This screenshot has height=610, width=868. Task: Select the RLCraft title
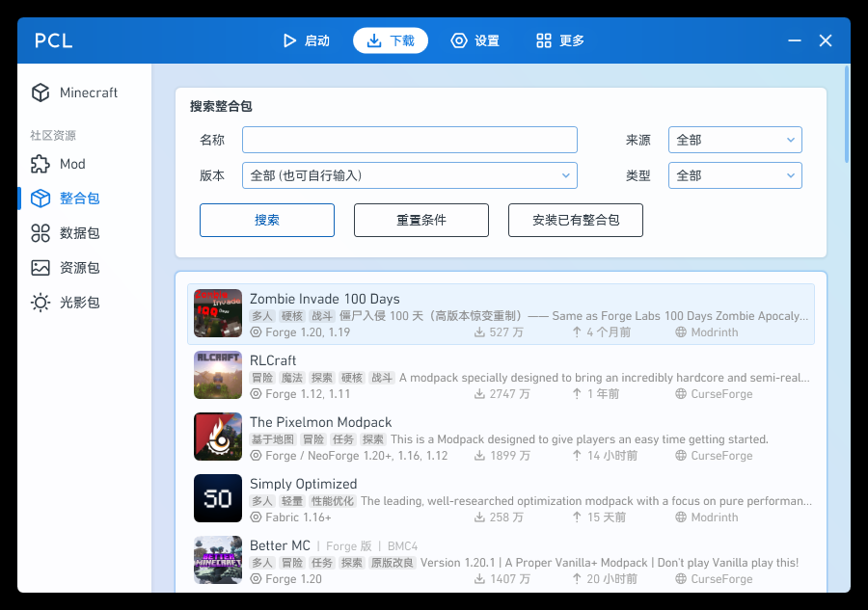pyautogui.click(x=273, y=360)
